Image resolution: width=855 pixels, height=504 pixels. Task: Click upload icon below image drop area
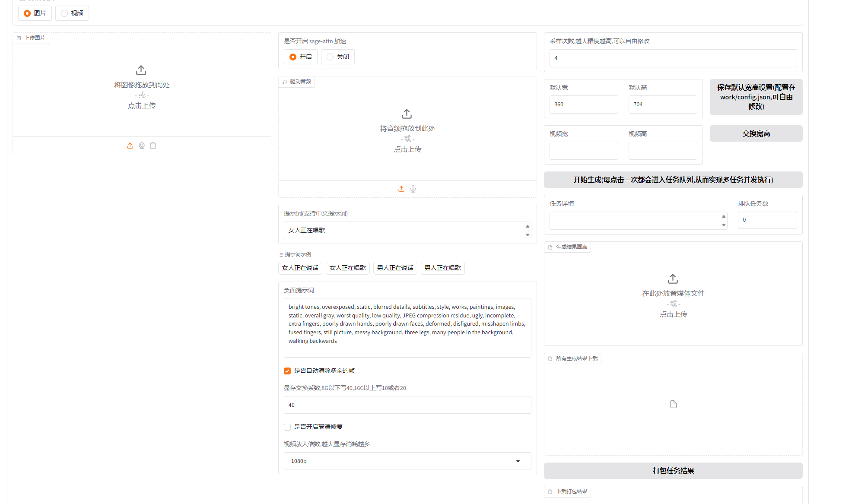click(130, 146)
